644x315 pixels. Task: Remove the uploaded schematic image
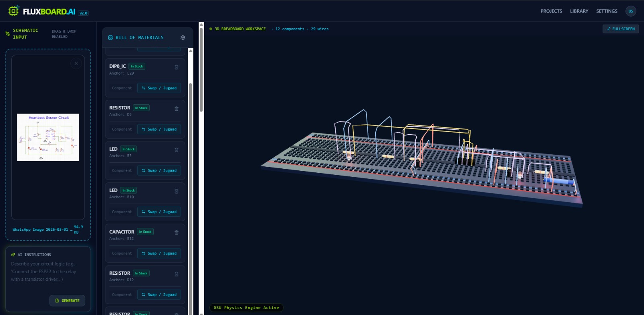(x=76, y=64)
